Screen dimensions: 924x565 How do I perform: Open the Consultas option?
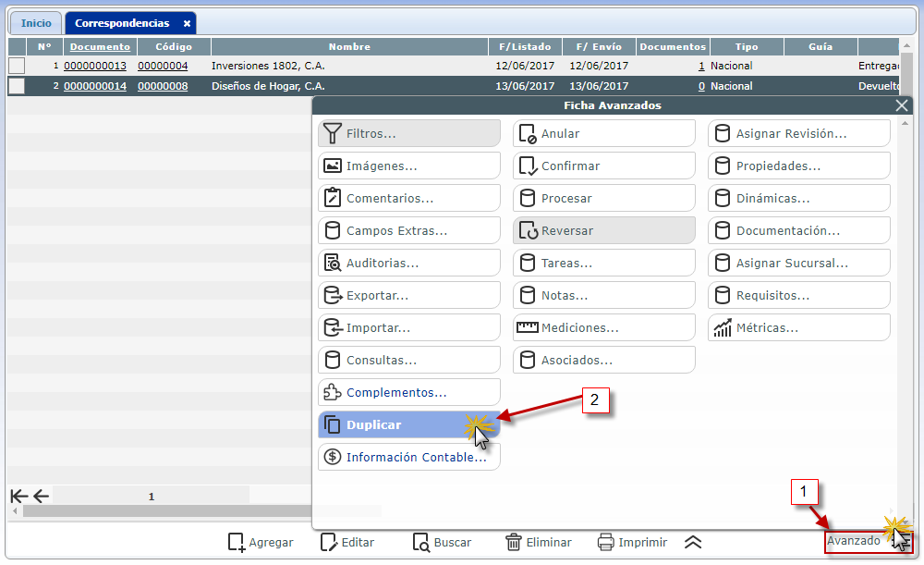409,360
